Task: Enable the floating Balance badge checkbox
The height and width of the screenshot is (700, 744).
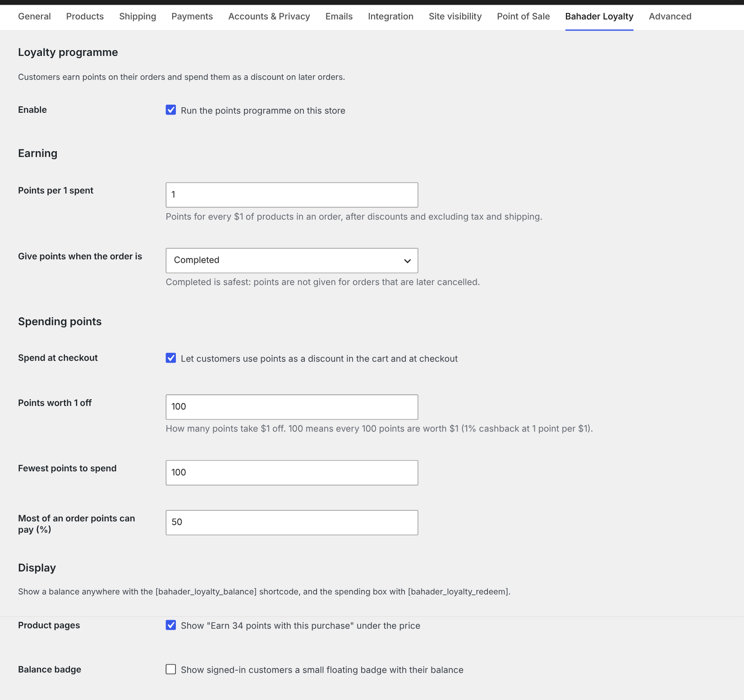Action: (171, 669)
